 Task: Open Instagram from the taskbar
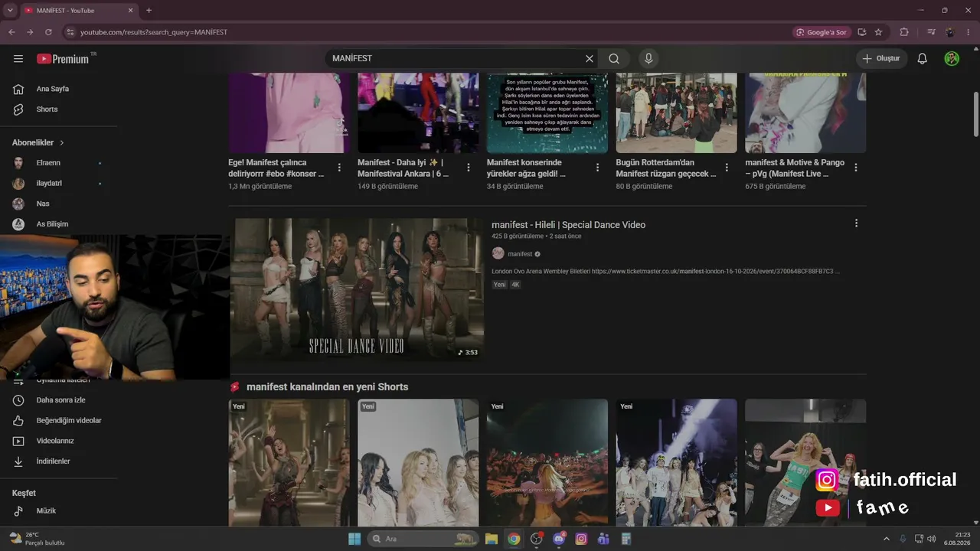tap(581, 539)
